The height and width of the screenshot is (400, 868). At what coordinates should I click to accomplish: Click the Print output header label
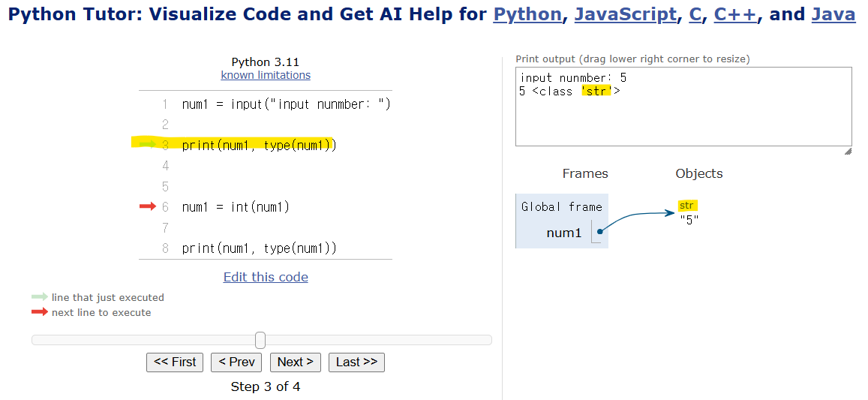point(632,59)
